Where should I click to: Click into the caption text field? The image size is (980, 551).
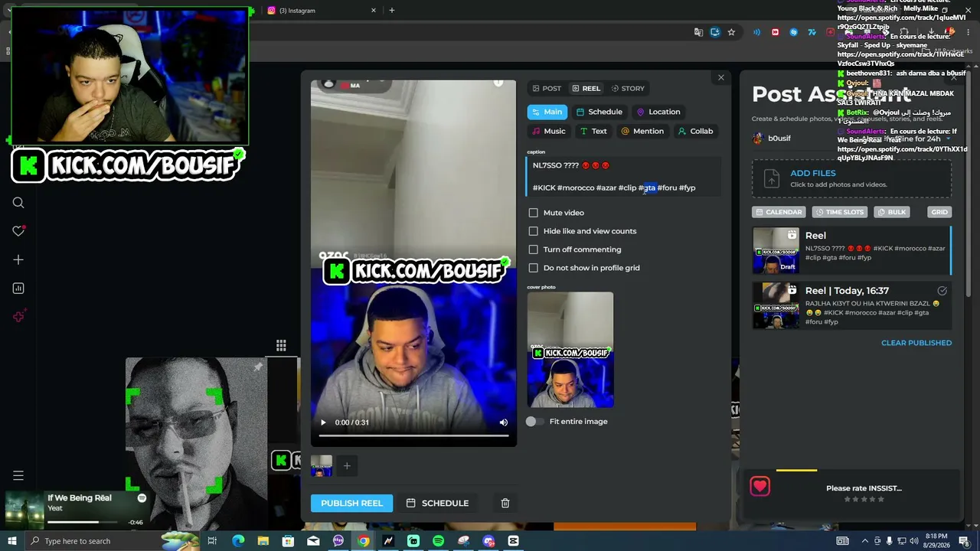tap(624, 177)
